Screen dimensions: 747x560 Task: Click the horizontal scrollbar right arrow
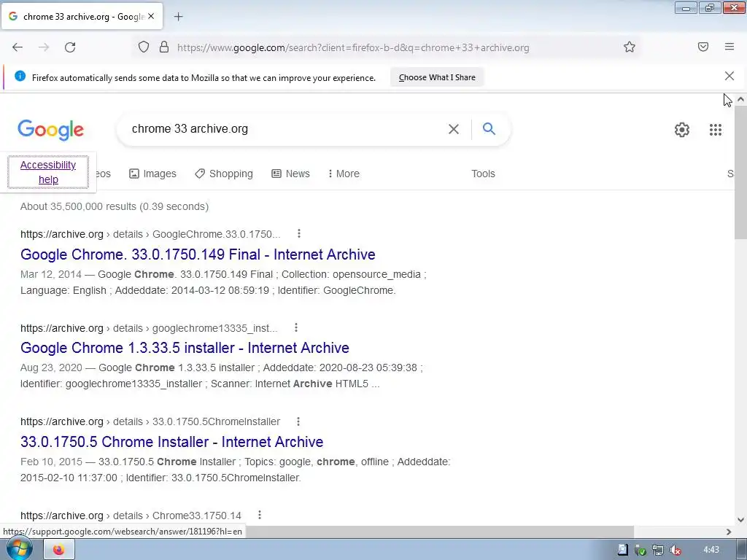click(x=729, y=532)
